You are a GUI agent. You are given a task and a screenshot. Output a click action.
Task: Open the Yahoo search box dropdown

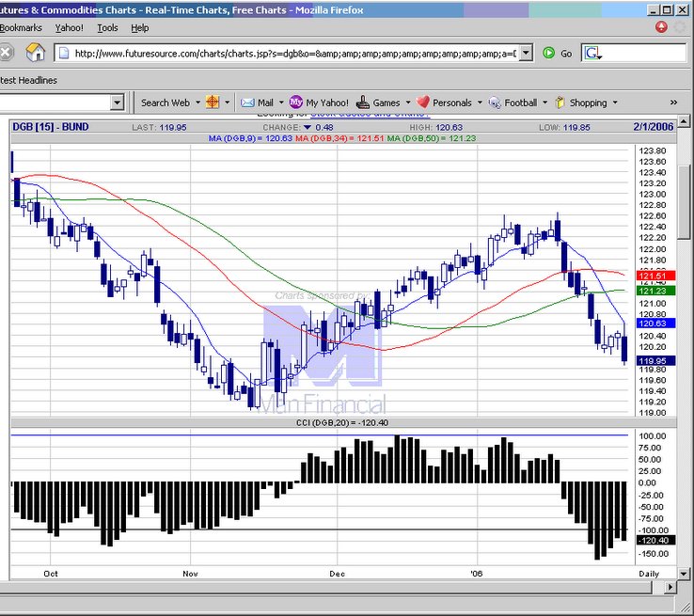coord(117,103)
